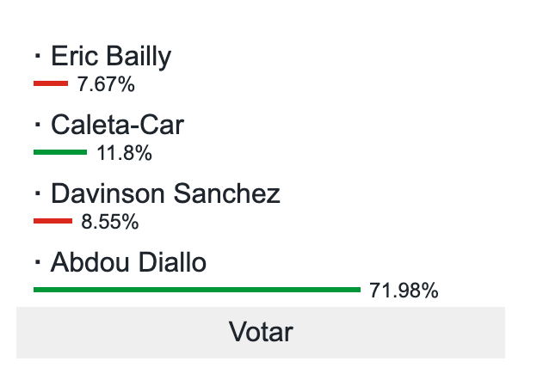Choose the Caleta-Car option label

(117, 126)
